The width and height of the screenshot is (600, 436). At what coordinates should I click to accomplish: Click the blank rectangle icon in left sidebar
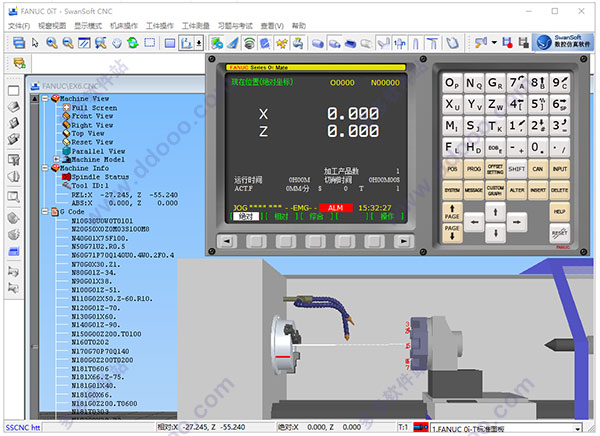[13, 90]
